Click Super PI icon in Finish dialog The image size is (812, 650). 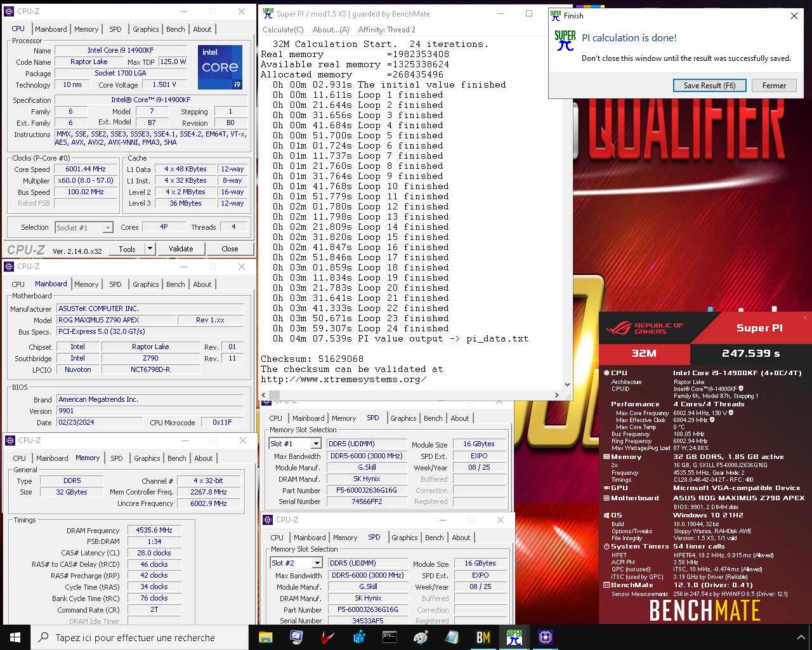click(565, 41)
